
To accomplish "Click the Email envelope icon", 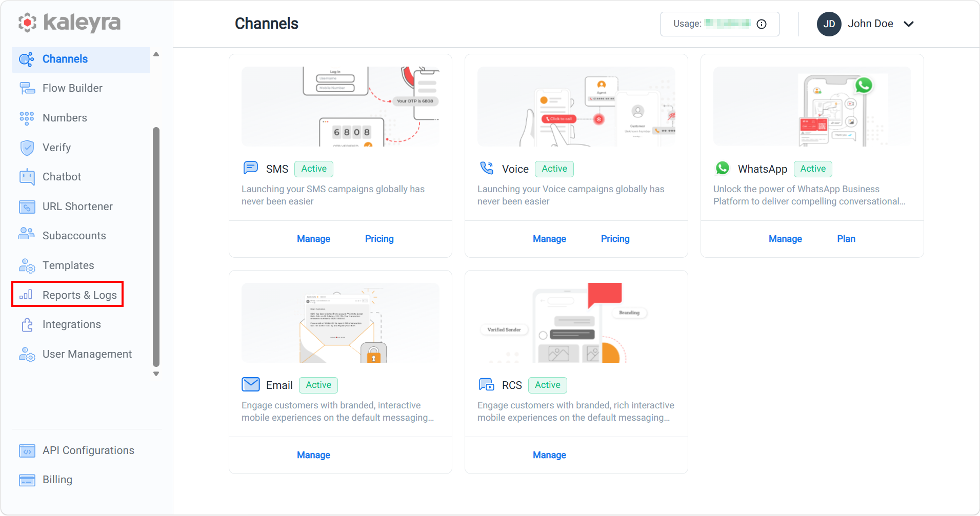I will (x=251, y=384).
